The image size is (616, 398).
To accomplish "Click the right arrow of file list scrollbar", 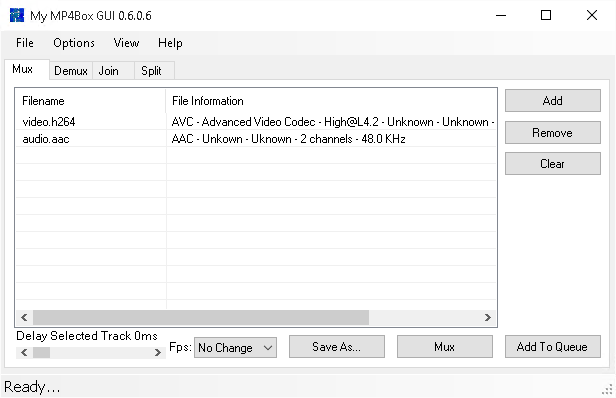I will pos(488,317).
